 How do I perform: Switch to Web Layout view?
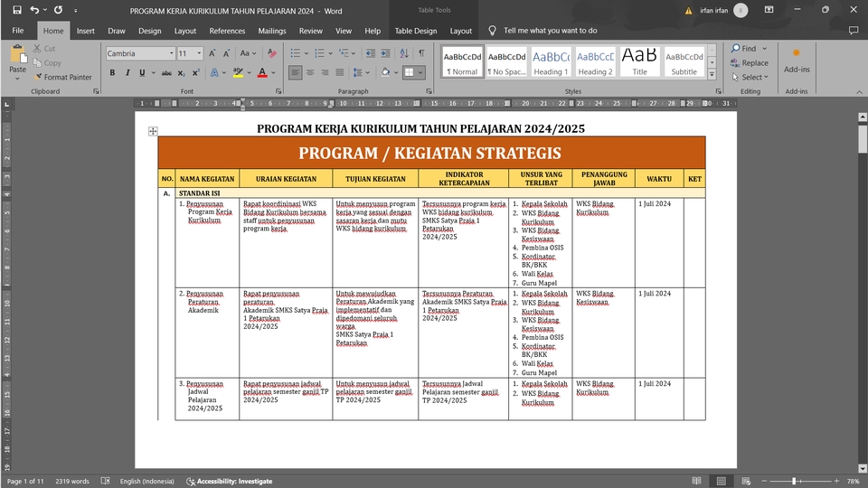[746, 481]
